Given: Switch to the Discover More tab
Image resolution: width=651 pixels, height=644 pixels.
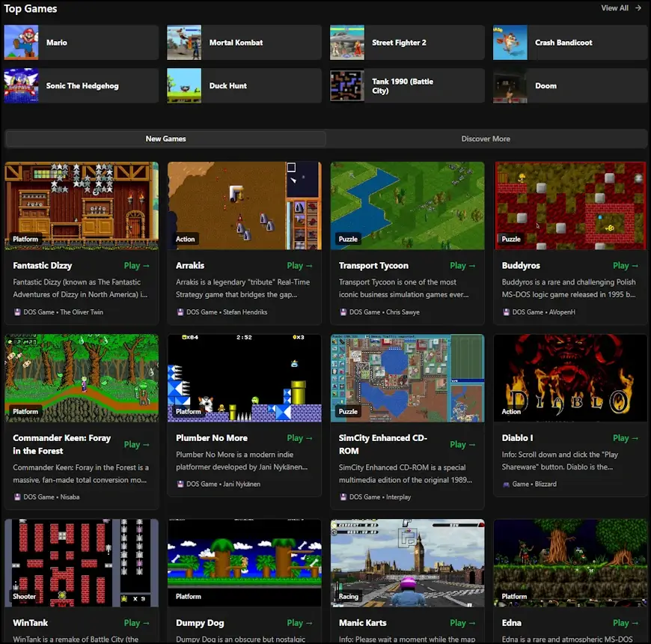Looking at the screenshot, I should click(x=486, y=139).
